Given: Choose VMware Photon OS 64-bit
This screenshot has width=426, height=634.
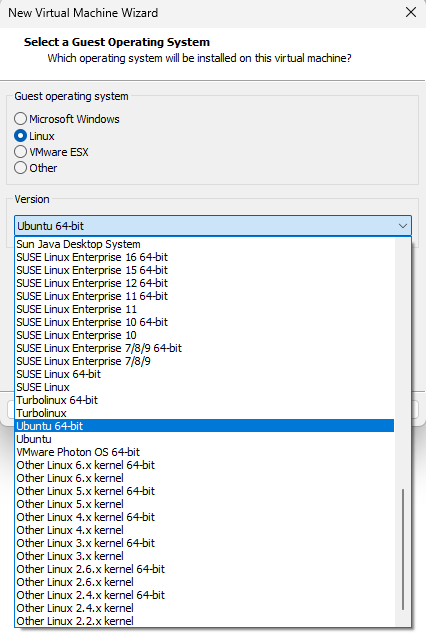Looking at the screenshot, I should pyautogui.click(x=205, y=452).
